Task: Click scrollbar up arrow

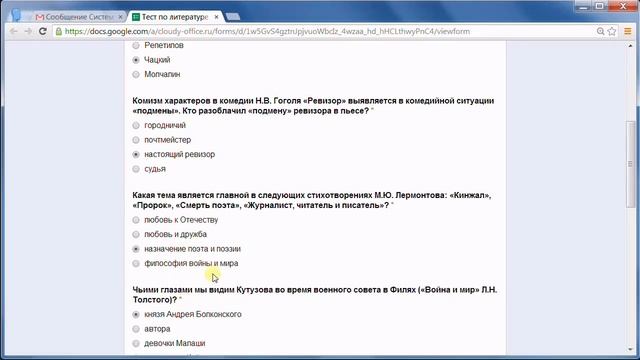Action: 631,45
